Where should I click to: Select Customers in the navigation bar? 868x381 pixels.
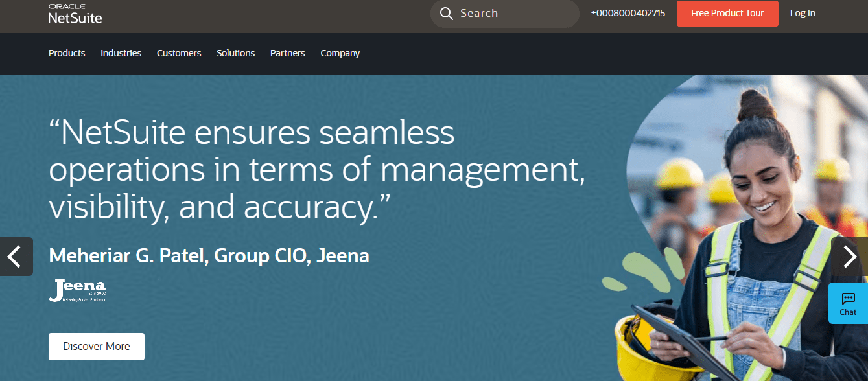coord(179,53)
